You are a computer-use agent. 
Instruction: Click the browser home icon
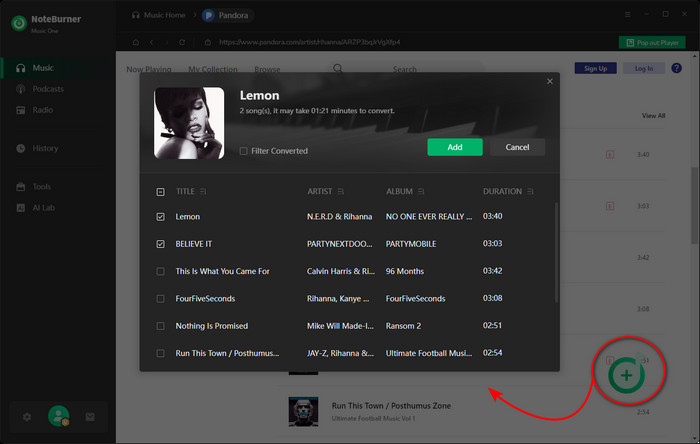pyautogui.click(x=136, y=42)
